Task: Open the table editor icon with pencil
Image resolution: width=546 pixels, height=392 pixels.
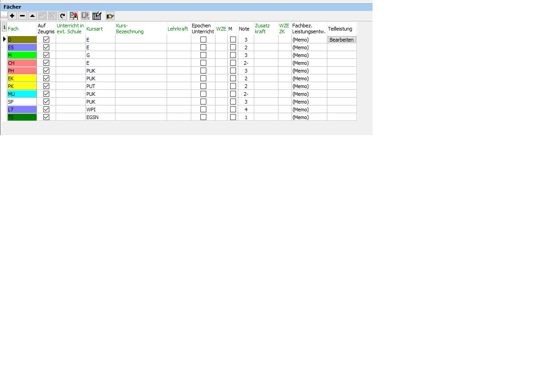Action: point(97,16)
